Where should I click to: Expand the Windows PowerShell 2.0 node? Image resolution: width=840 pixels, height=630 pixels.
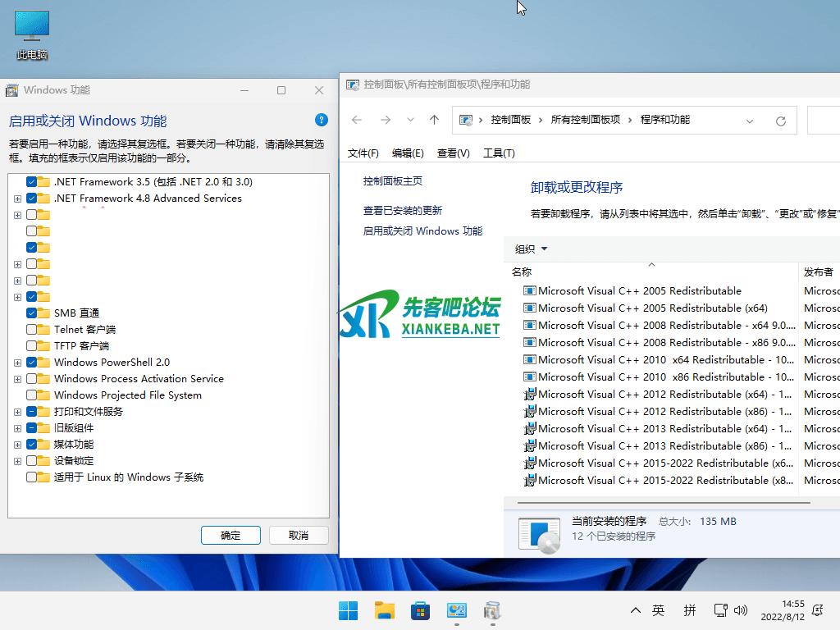[x=17, y=362]
